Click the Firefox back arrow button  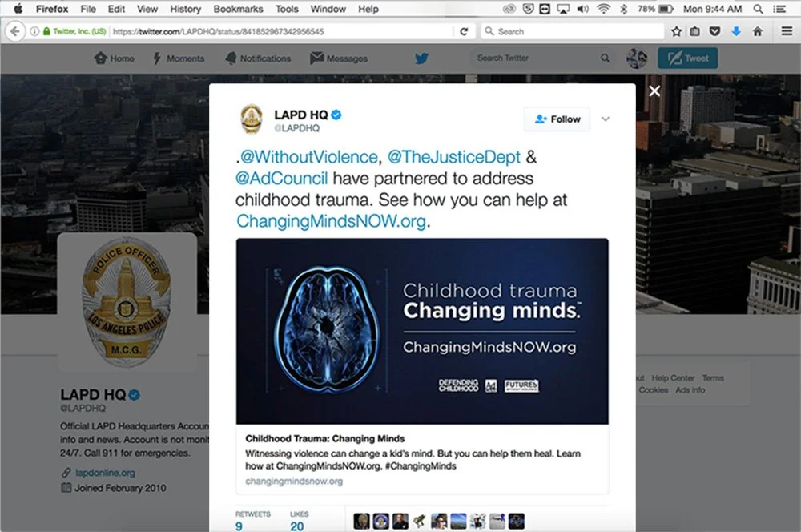coord(14,32)
